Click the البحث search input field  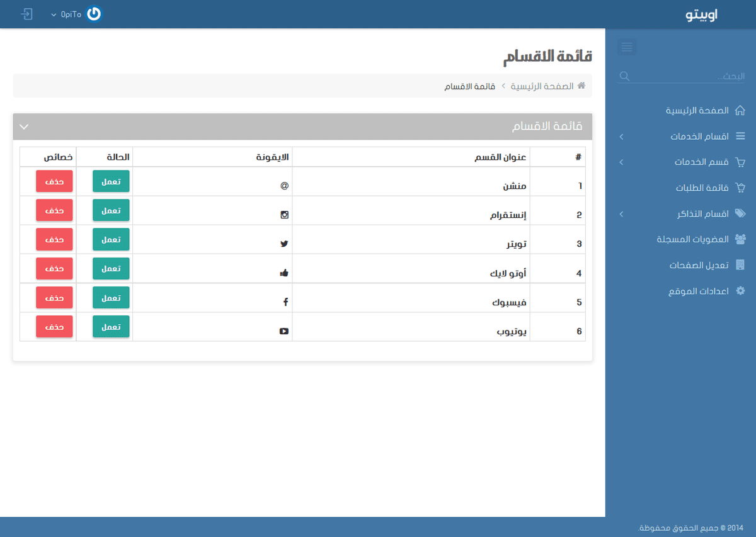point(682,76)
